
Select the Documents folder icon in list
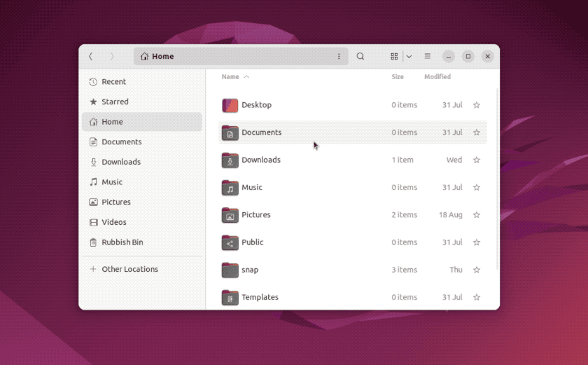coord(230,133)
